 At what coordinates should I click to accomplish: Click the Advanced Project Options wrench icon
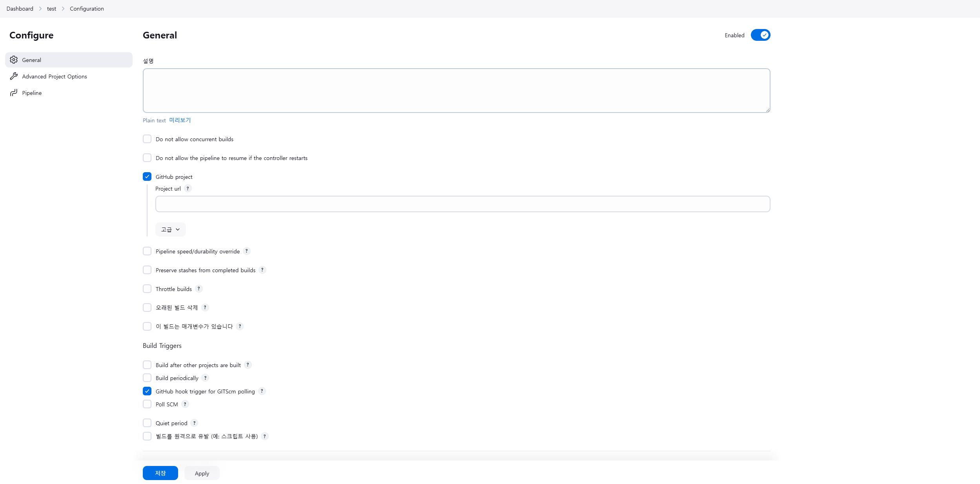coord(14,76)
